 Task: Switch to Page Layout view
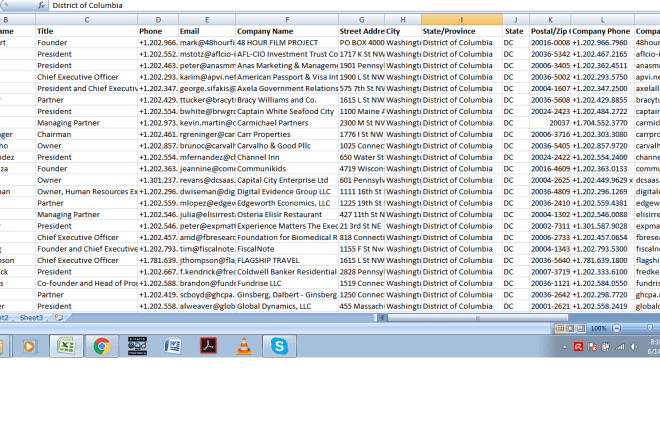pyautogui.click(x=570, y=328)
